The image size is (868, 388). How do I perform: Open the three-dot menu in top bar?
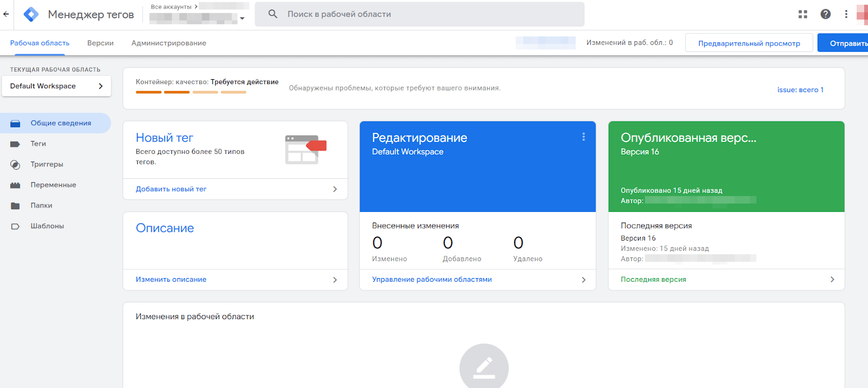coord(846,14)
